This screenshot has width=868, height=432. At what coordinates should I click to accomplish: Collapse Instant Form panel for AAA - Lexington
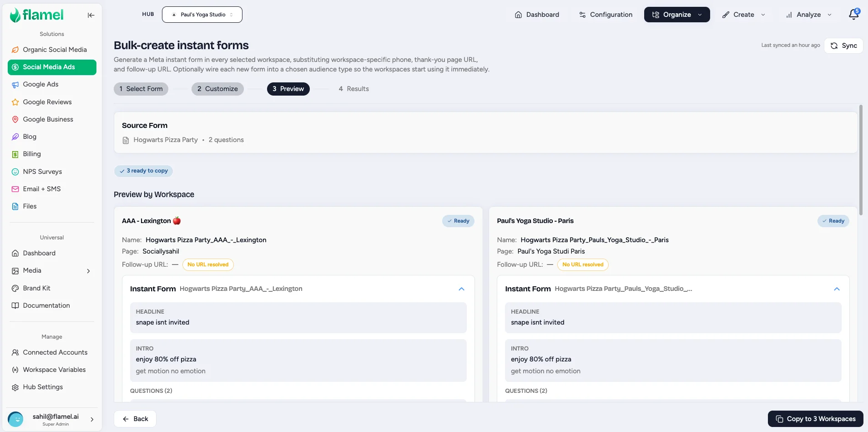coord(461,289)
